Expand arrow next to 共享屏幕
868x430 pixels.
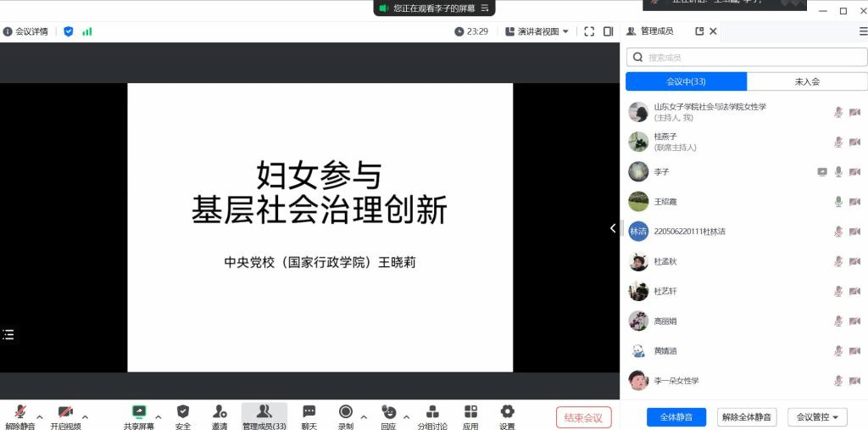click(x=158, y=416)
